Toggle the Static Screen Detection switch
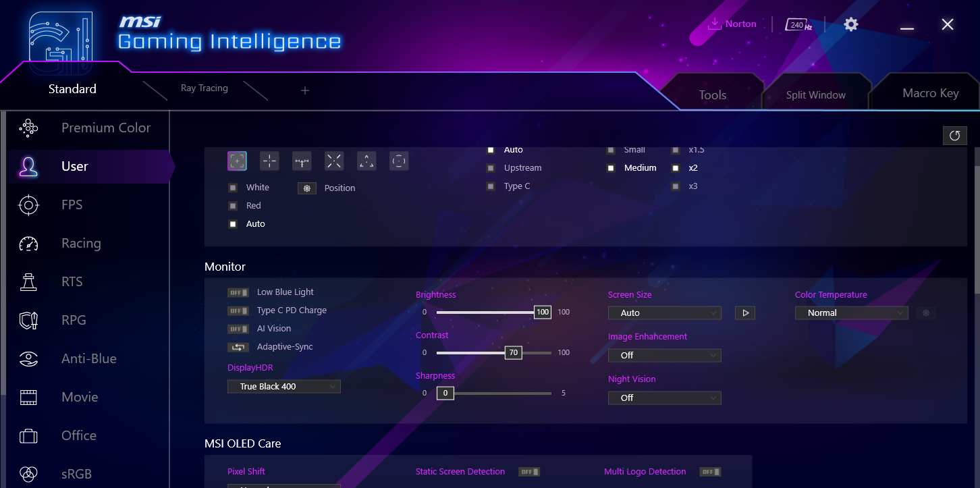 pos(529,472)
